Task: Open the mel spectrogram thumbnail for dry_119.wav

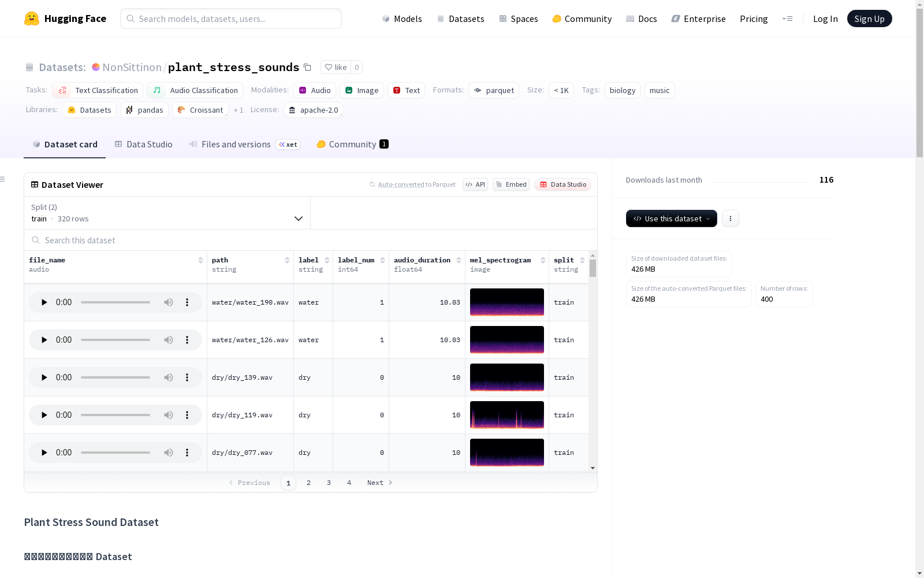Action: point(507,415)
